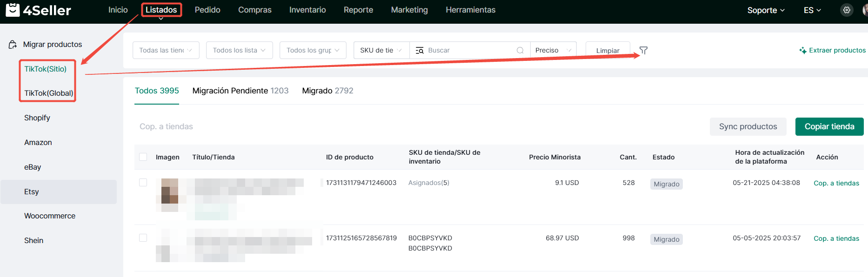Toggle the select-all checkbox in table header
Image resolution: width=868 pixels, height=277 pixels.
click(x=143, y=157)
